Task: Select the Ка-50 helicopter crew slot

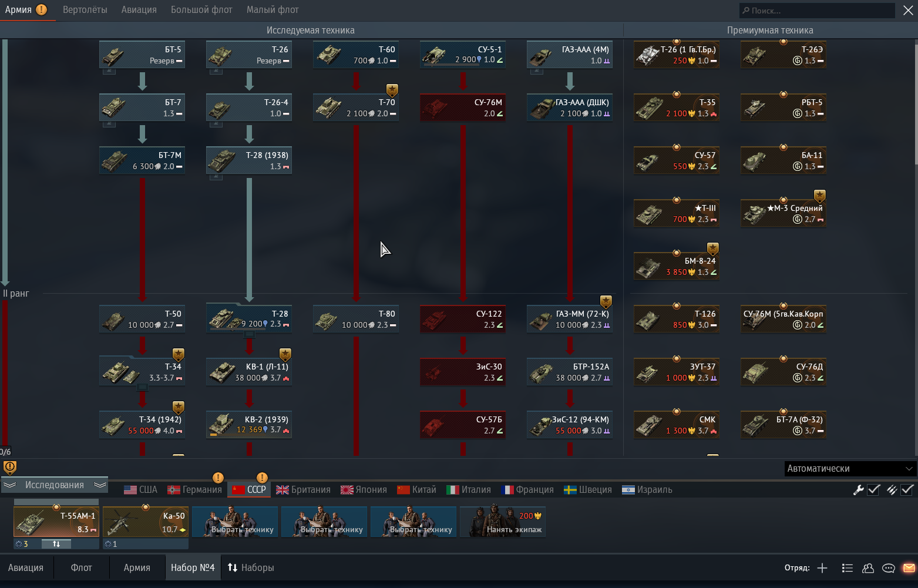Action: point(146,522)
